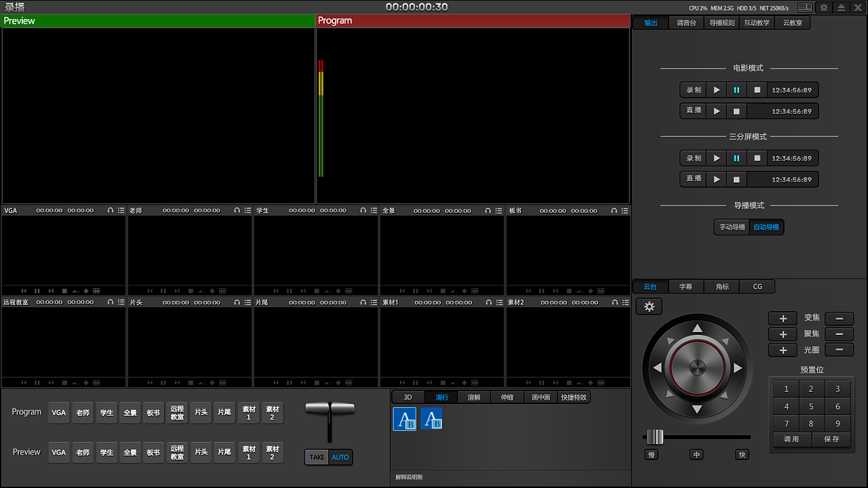Toggle AUTO transition mode
868x488 pixels.
(x=340, y=457)
